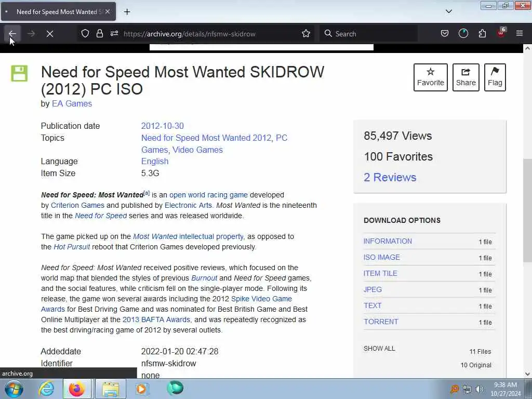Open Video Games topic link
532x399 pixels.
coord(197,150)
